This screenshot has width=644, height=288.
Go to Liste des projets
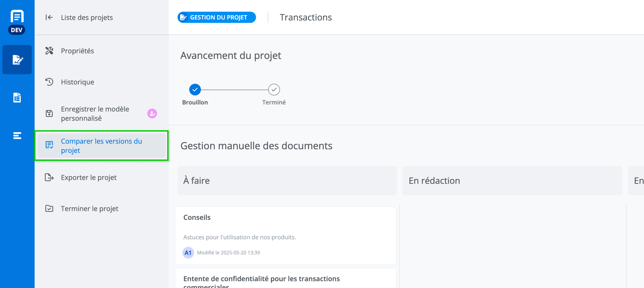click(x=87, y=17)
